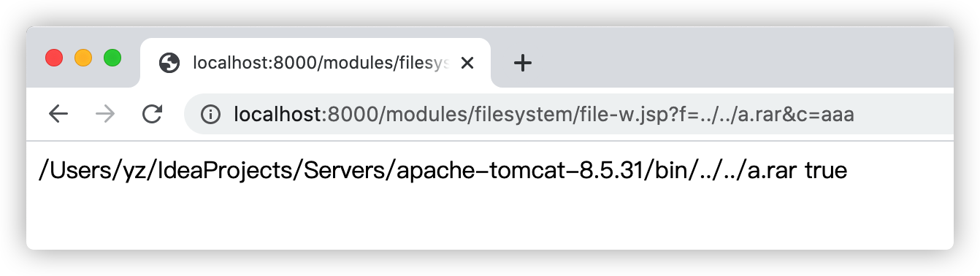Click the word "true" in page output
This screenshot has height=276, width=980.
826,171
